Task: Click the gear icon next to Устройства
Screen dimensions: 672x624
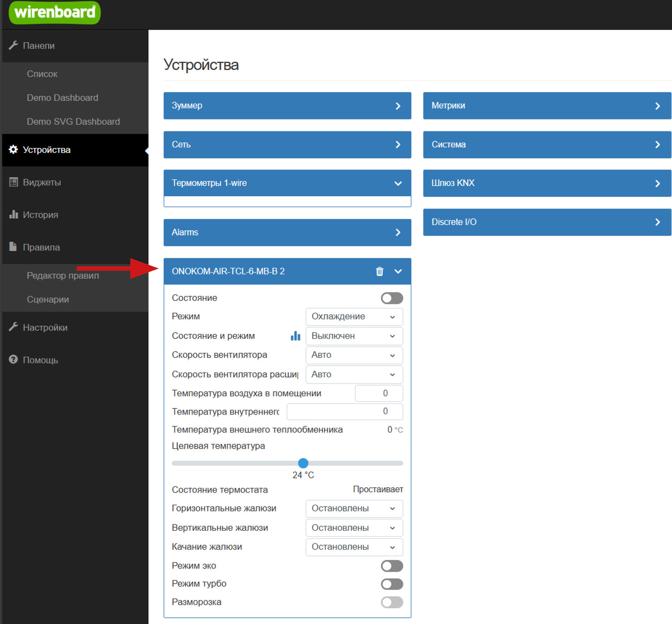Action: pos(13,150)
